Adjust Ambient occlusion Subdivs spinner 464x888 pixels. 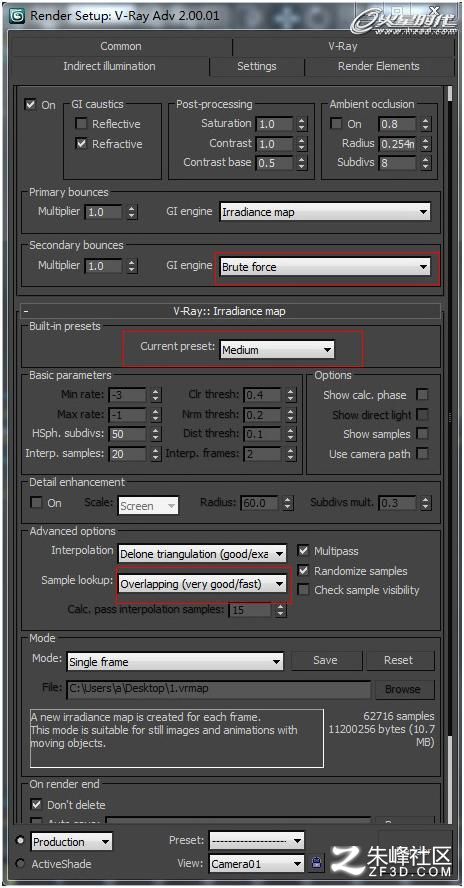point(425,163)
